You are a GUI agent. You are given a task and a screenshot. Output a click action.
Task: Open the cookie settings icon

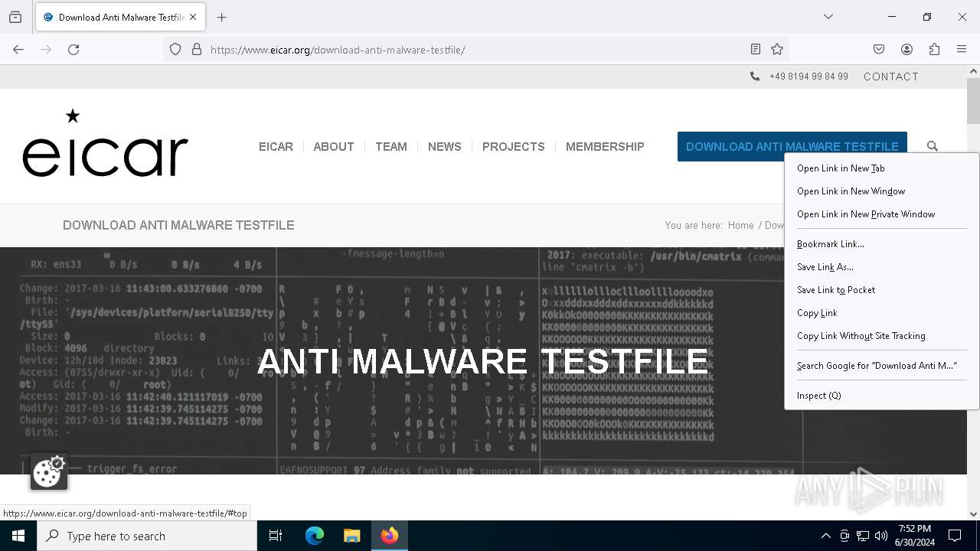point(49,471)
